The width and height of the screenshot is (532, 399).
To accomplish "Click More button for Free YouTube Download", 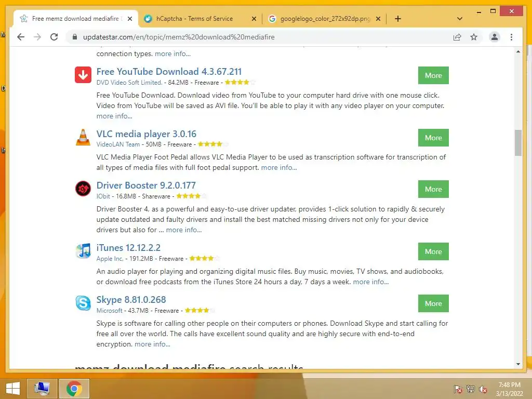I will click(433, 75).
